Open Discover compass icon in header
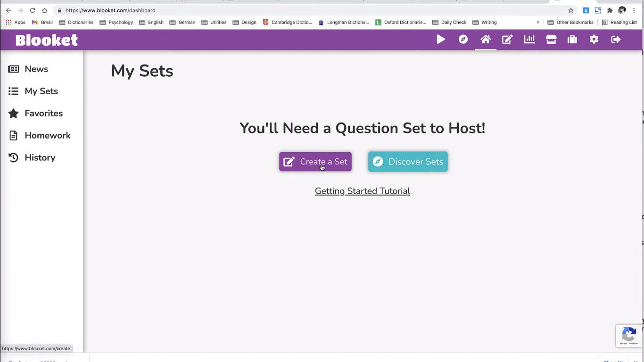The image size is (644, 362). pyautogui.click(x=463, y=40)
